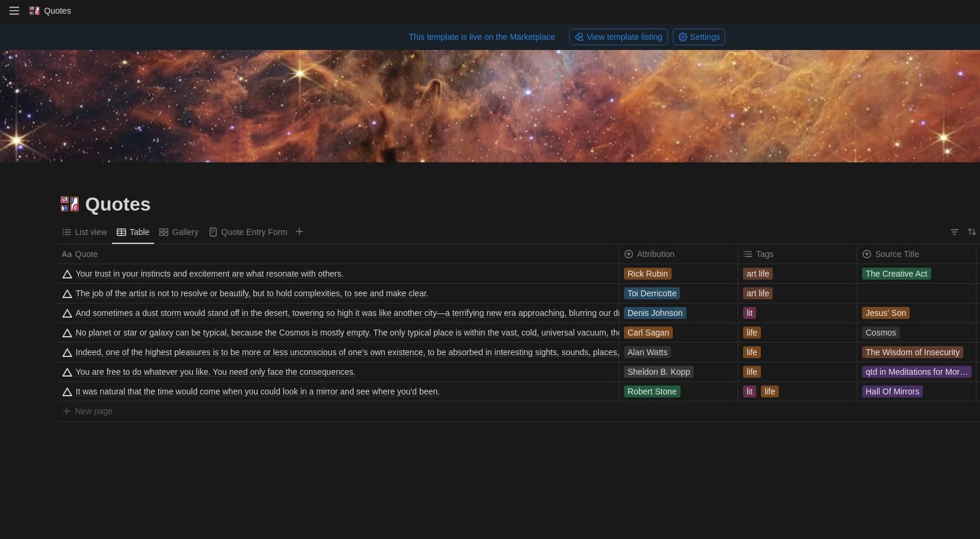Click 'lit' tag in Denis Johnson row
The image size is (980, 539).
click(x=750, y=313)
